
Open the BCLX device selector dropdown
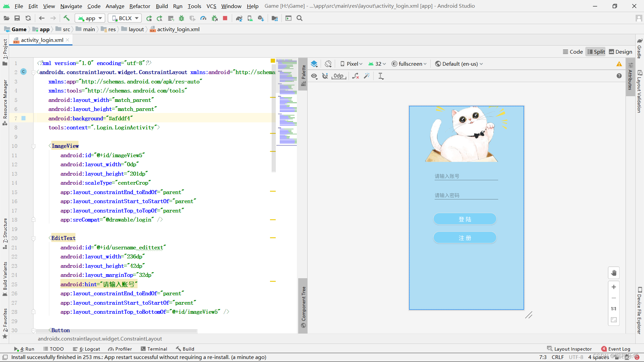125,18
